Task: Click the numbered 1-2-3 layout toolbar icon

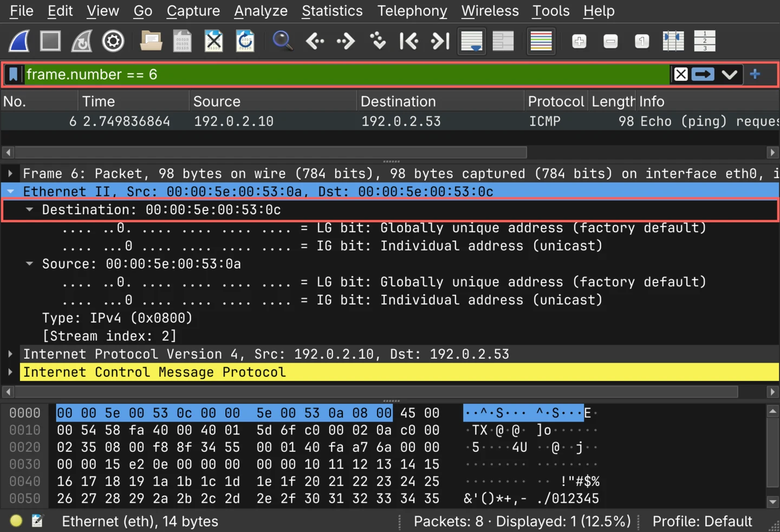Action: click(x=705, y=41)
